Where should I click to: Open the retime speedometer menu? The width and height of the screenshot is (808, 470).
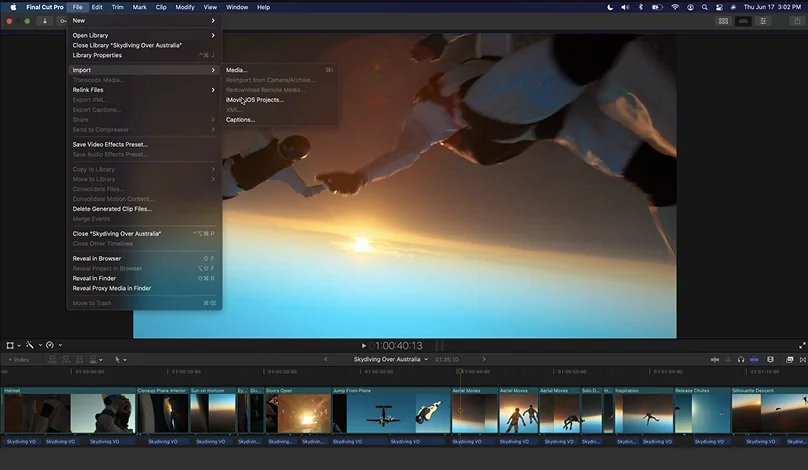50,345
